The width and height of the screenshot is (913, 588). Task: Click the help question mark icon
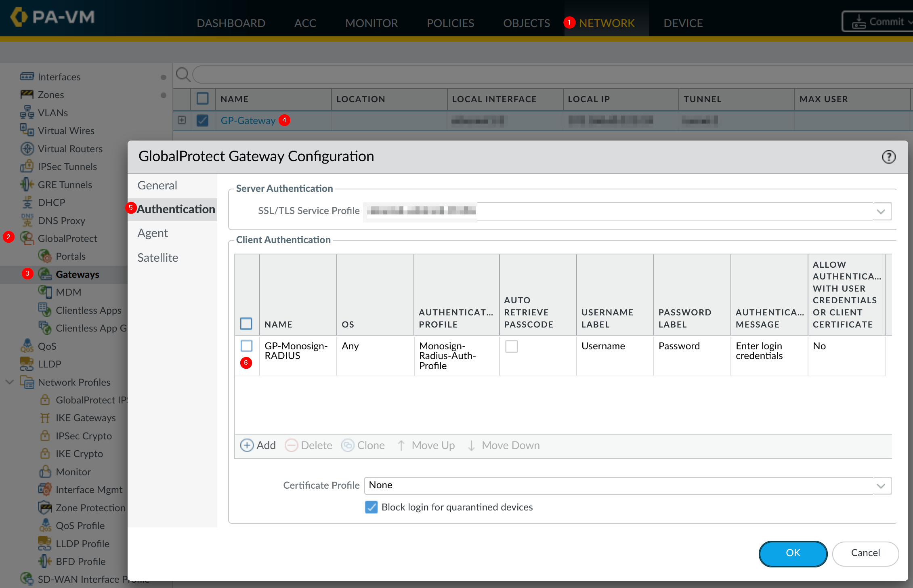[888, 157]
